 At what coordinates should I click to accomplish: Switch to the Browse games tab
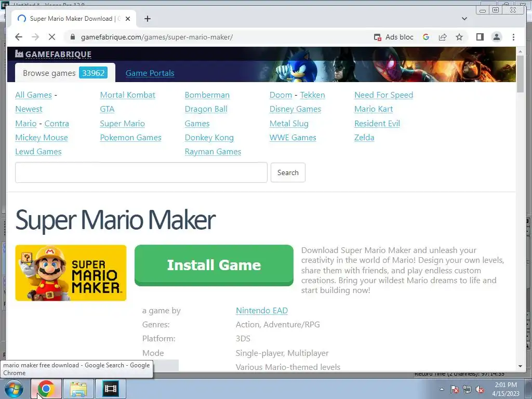[x=65, y=73]
